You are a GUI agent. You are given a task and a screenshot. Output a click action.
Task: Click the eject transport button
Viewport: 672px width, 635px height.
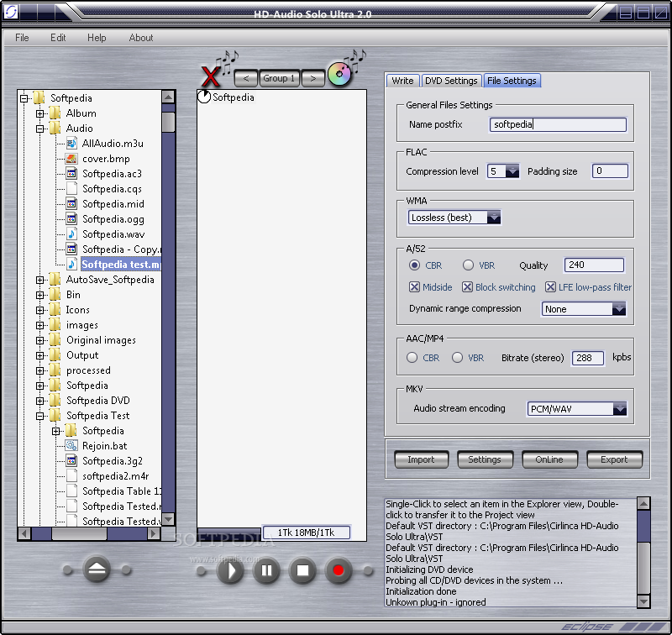[97, 569]
